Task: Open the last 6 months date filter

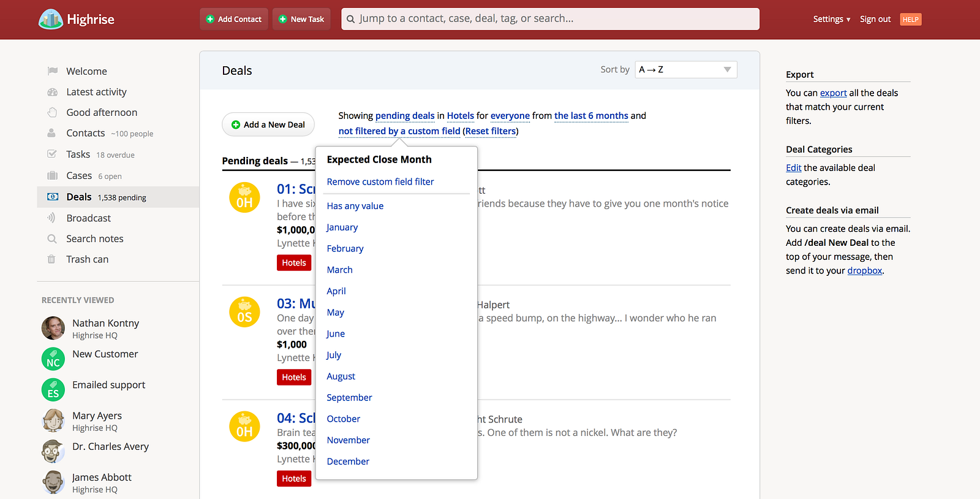Action: point(591,115)
